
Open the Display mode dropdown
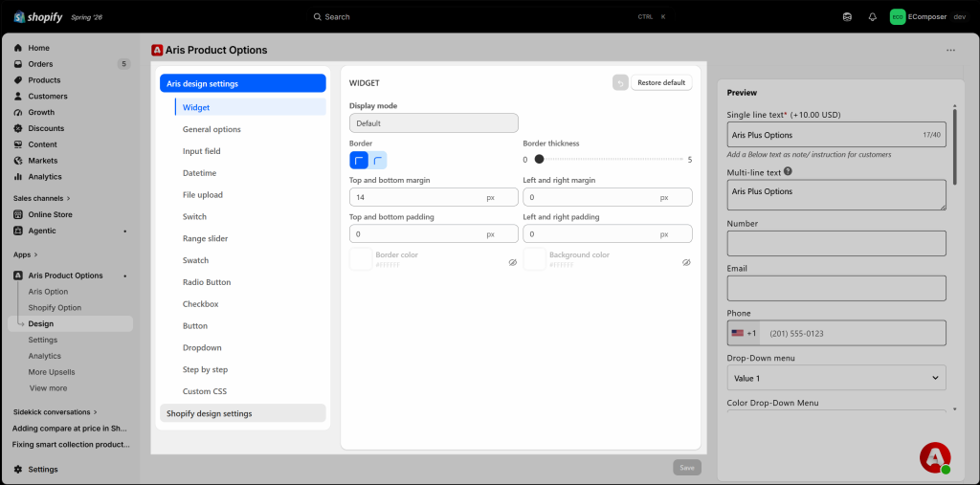point(434,123)
